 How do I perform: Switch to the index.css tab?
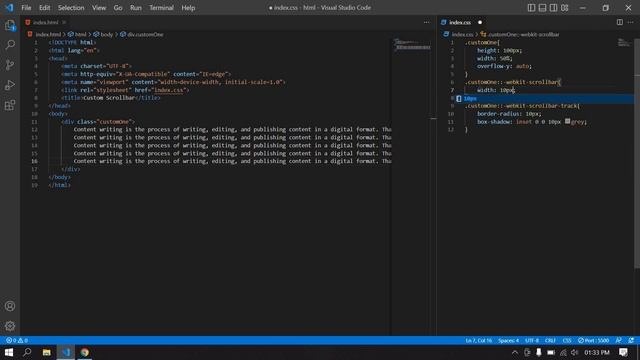(x=460, y=22)
